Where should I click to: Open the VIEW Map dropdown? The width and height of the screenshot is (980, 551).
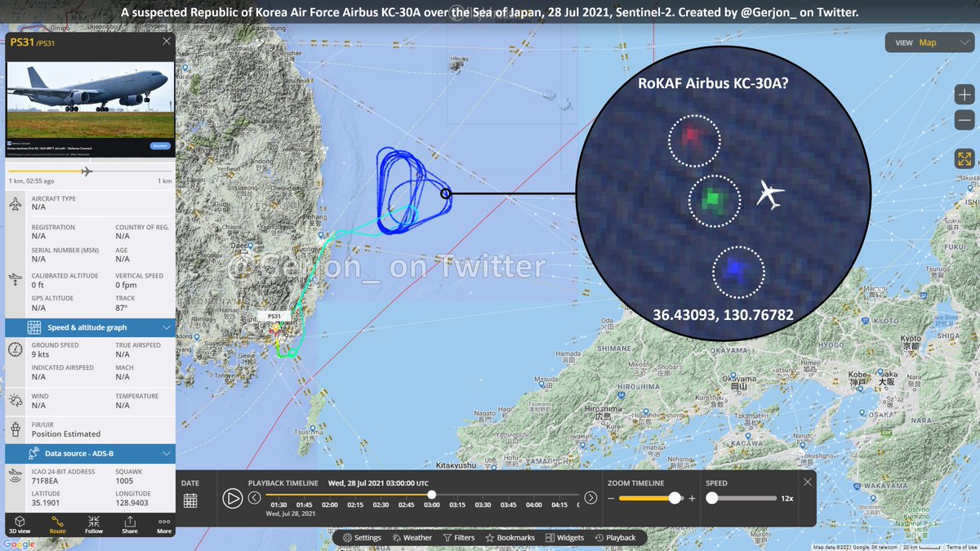click(x=929, y=42)
